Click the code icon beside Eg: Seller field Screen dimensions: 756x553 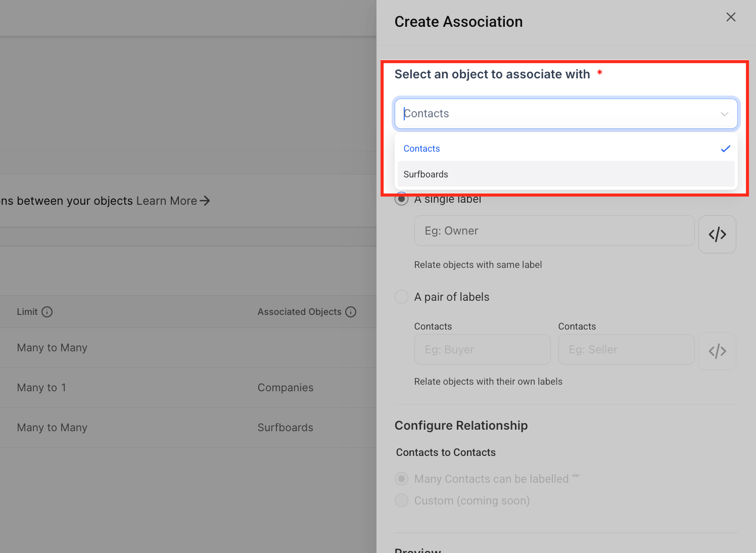click(x=717, y=351)
